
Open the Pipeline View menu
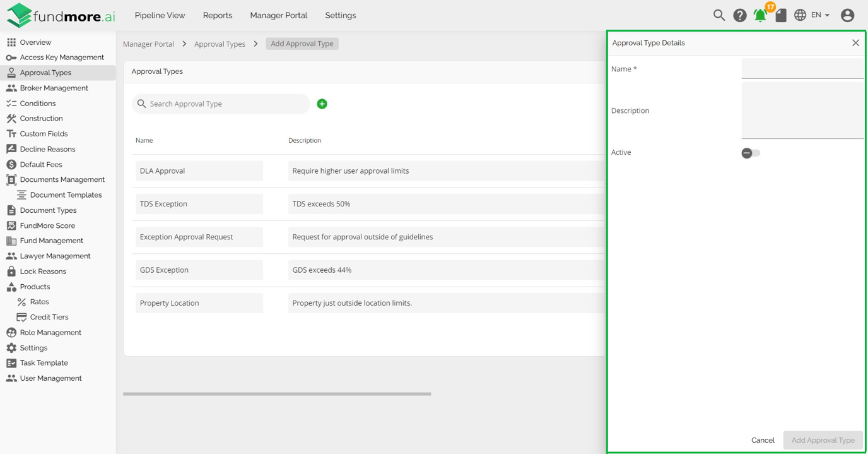(x=160, y=15)
